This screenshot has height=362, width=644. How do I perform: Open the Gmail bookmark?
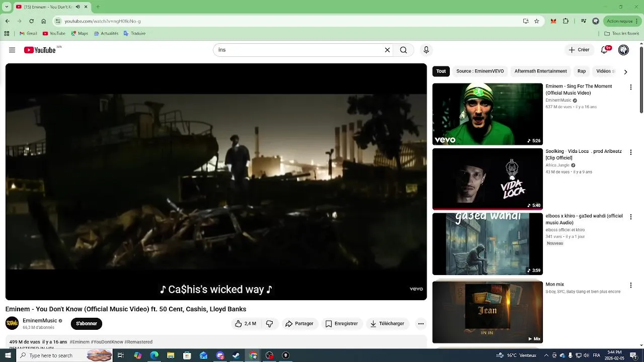pos(28,34)
